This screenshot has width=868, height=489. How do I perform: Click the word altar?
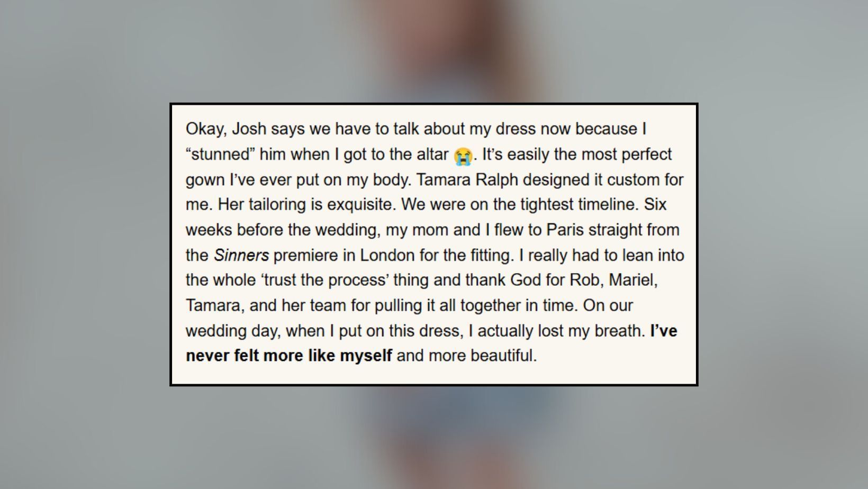pos(429,155)
